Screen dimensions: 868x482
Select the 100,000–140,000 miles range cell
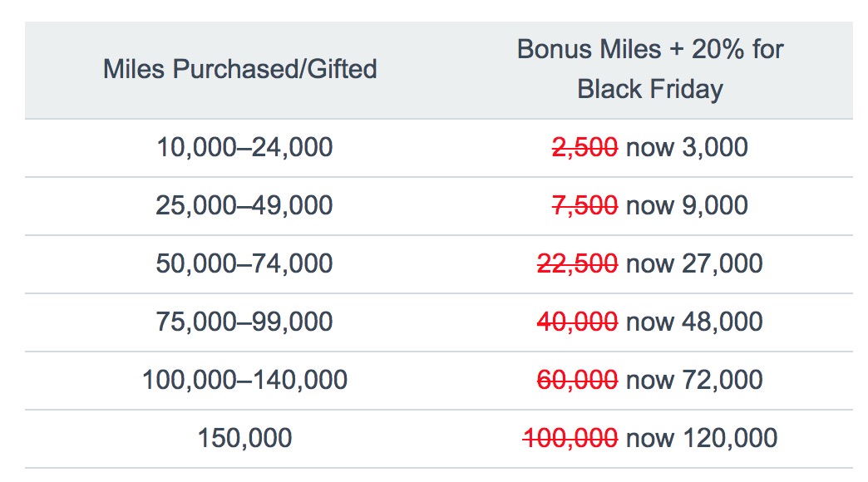tap(244, 380)
